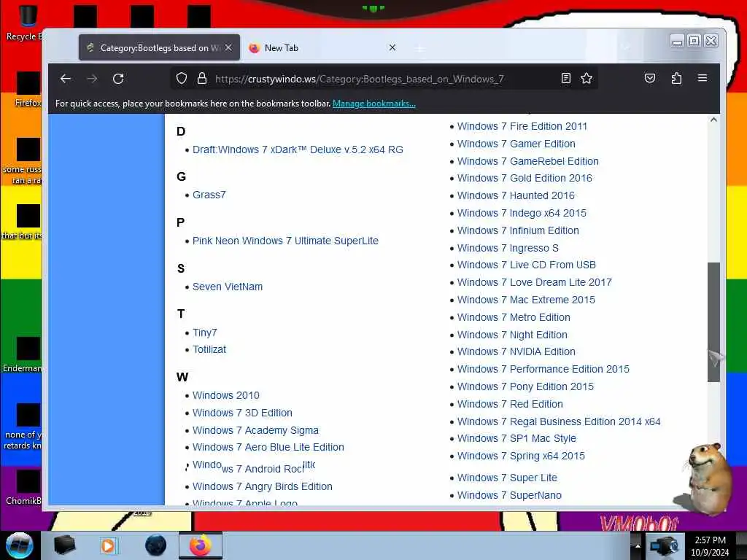Select the Recycle Bin desktop icon
Screen dimensions: 747x560
[27, 23]
